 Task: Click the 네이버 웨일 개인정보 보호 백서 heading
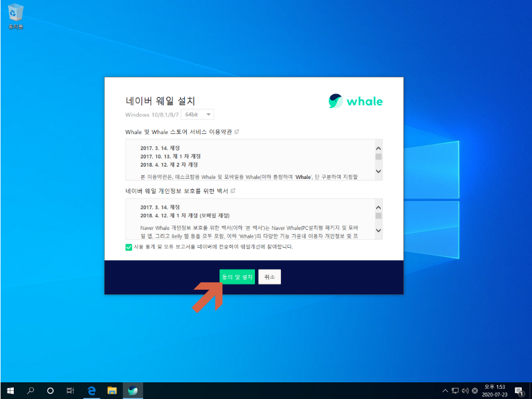click(176, 191)
